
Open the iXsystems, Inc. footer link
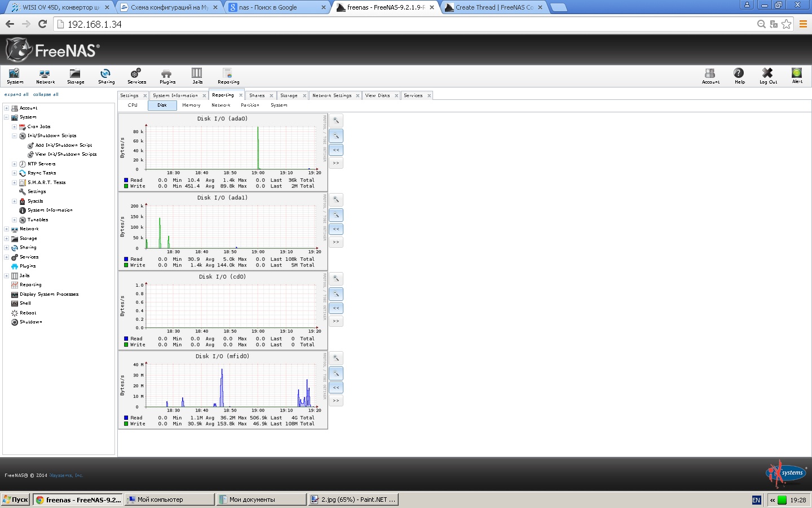click(x=66, y=475)
